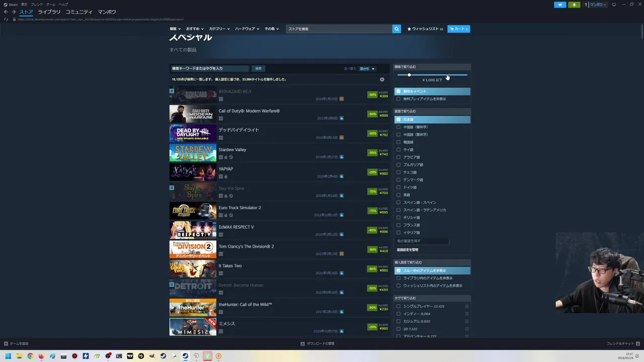Go forward with the right arrow button
This screenshot has height=362, width=644.
(x=14, y=12)
